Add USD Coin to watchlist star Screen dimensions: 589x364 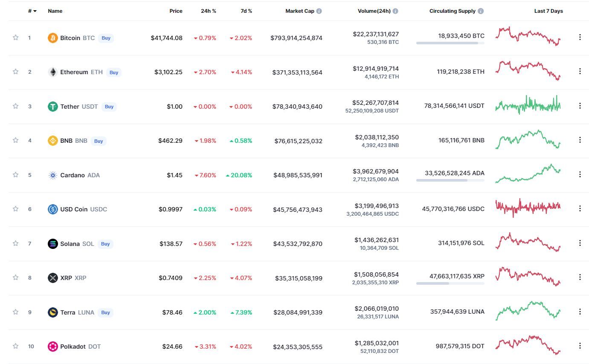[16, 209]
